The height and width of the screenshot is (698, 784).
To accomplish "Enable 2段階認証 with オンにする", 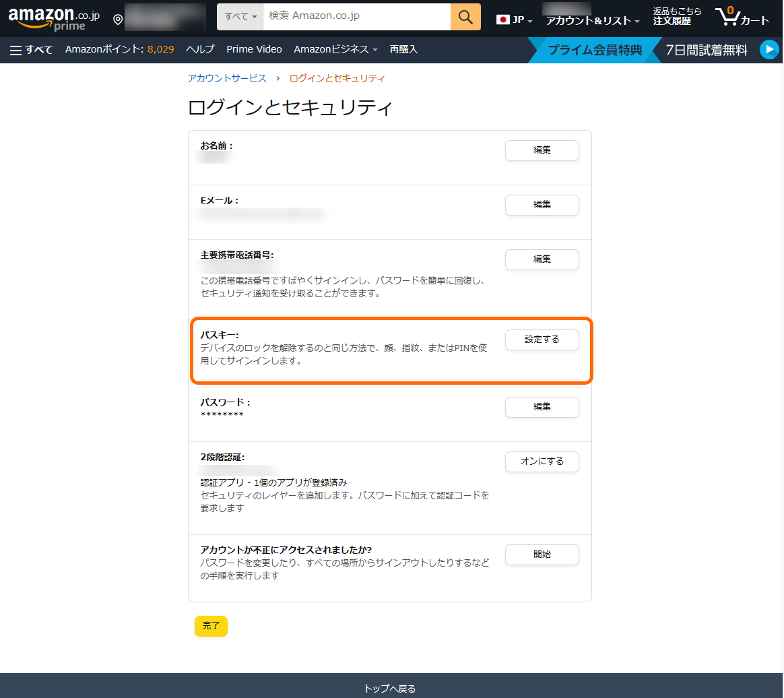I will [542, 462].
